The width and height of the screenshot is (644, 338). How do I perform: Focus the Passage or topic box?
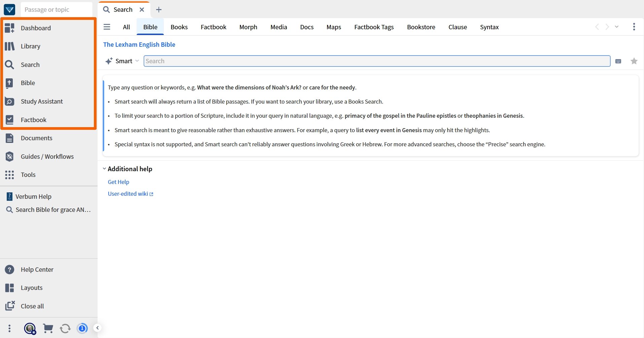click(56, 10)
